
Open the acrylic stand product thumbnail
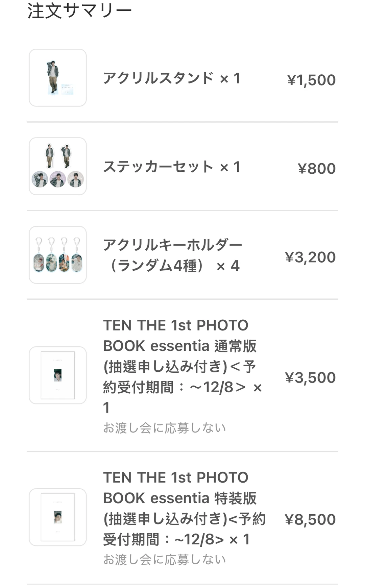point(58,78)
